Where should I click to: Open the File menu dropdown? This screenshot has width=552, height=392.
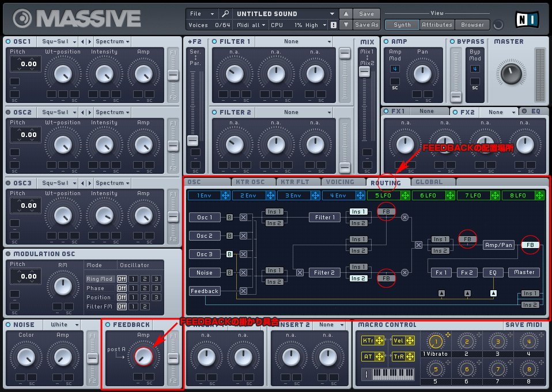[x=202, y=14]
